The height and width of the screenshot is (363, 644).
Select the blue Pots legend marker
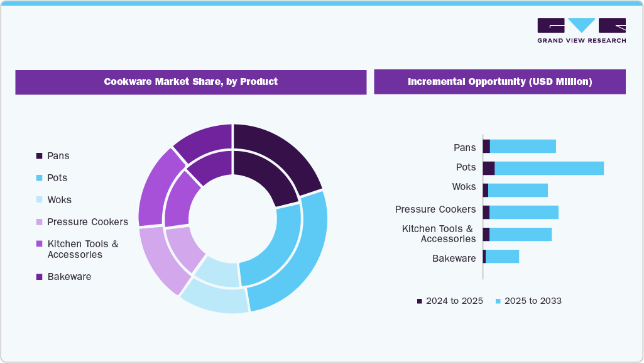(x=38, y=177)
